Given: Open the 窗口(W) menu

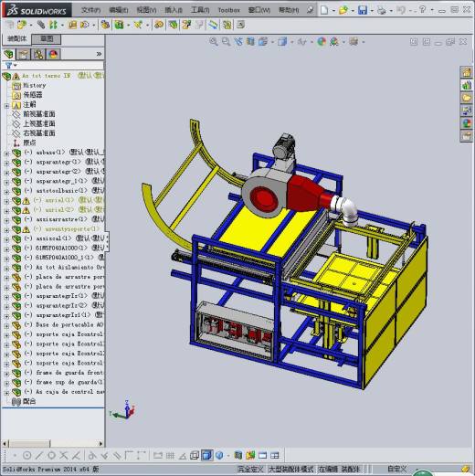Looking at the screenshot, I should click(259, 10).
